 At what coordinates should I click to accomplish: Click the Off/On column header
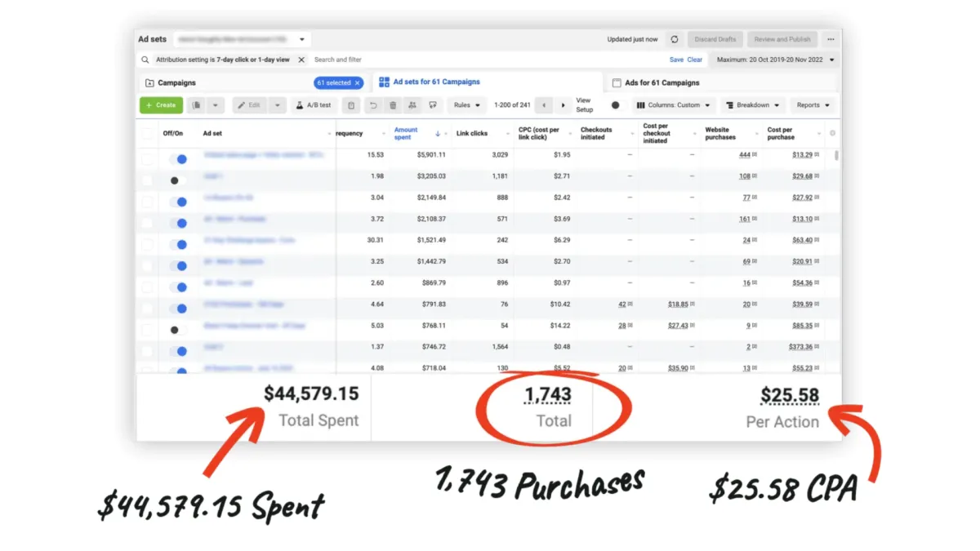(x=173, y=133)
